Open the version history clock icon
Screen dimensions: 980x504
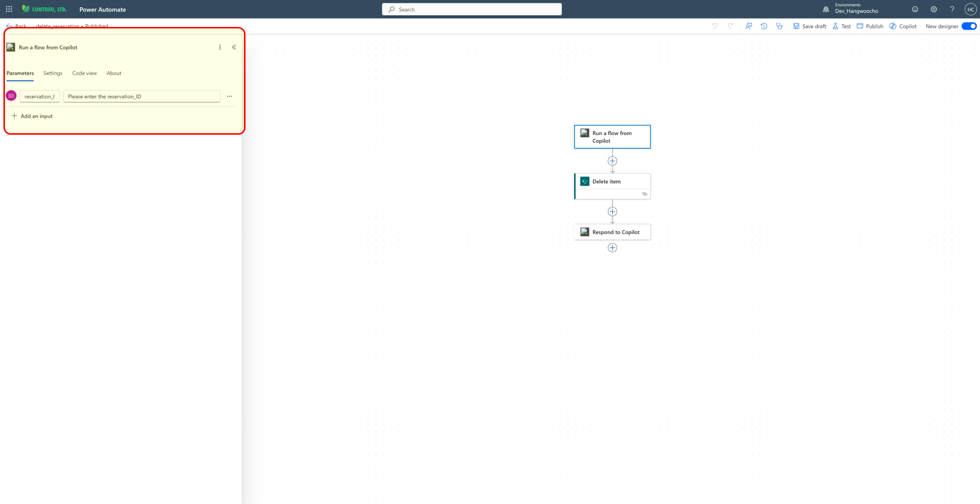[x=764, y=26]
